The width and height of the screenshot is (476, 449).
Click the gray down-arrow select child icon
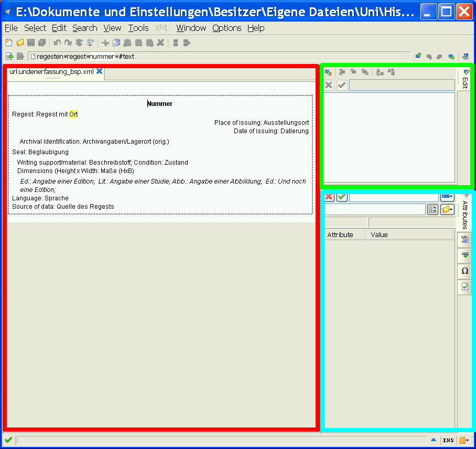pyautogui.click(x=429, y=57)
